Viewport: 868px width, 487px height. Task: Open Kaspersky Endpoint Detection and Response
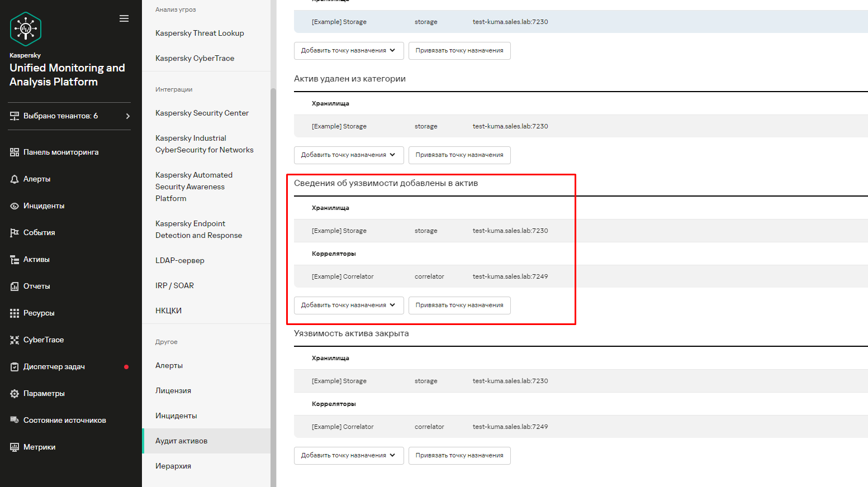pyautogui.click(x=198, y=230)
